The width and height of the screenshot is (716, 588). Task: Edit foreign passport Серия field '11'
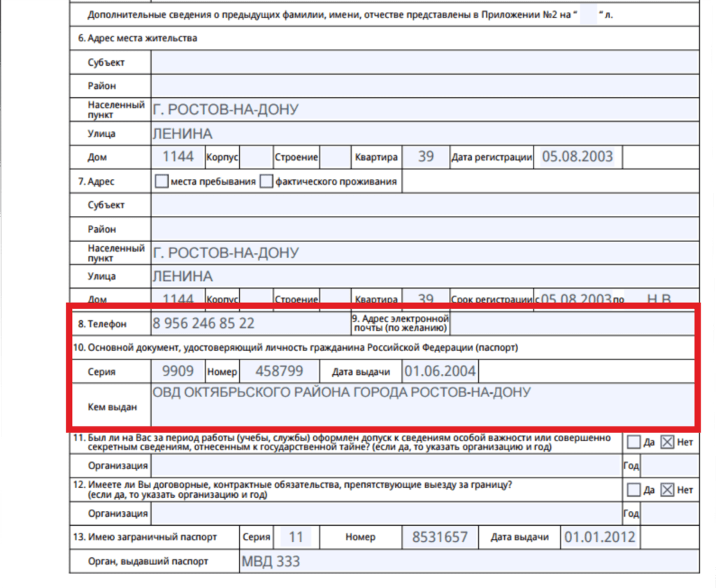click(x=296, y=538)
